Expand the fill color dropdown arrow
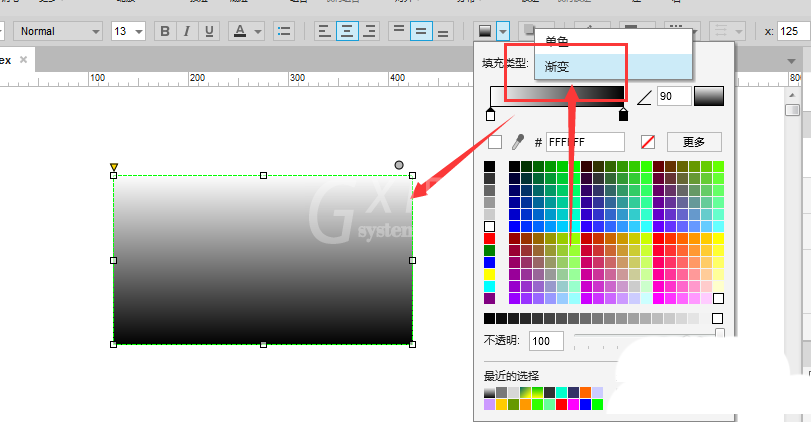Viewport: 811px width, 422px height. [503, 31]
